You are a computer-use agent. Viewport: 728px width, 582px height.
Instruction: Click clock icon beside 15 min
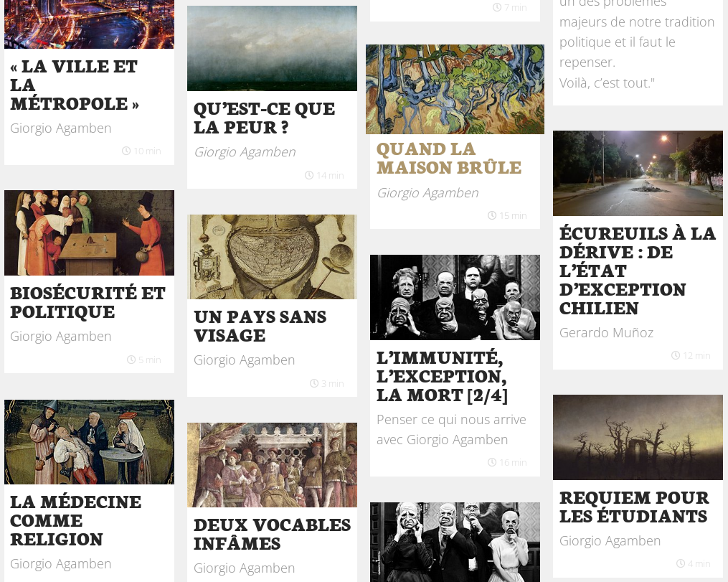pyautogui.click(x=492, y=215)
